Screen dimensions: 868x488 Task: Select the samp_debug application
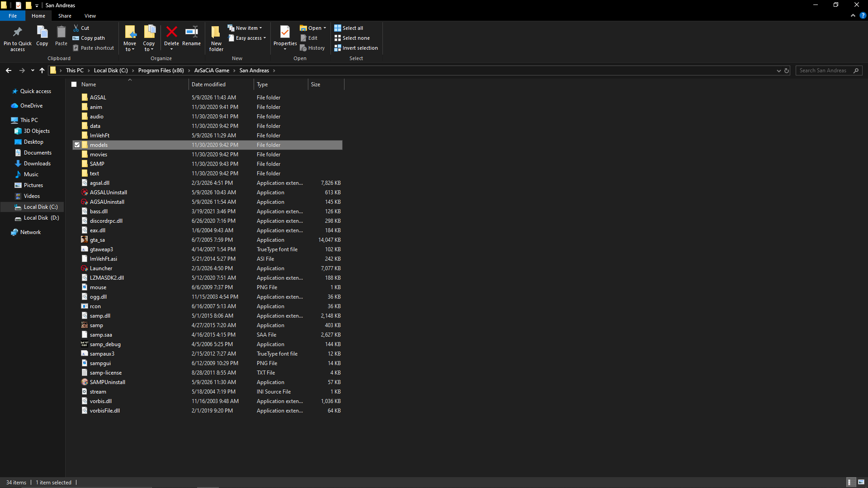[105, 344]
